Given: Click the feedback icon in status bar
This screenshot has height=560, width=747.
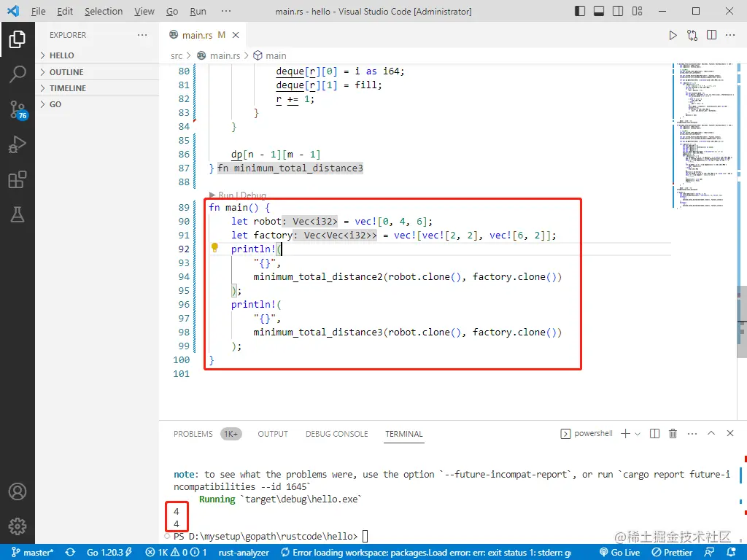Looking at the screenshot, I should (709, 553).
